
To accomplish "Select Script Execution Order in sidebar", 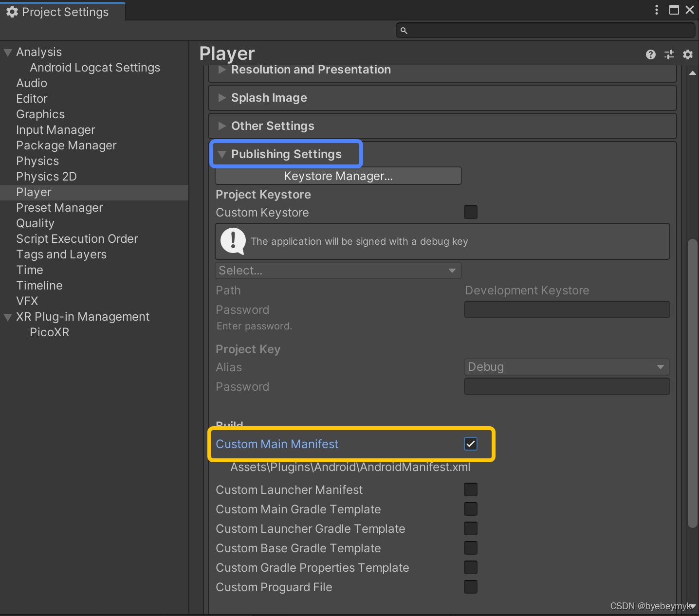I will click(77, 239).
